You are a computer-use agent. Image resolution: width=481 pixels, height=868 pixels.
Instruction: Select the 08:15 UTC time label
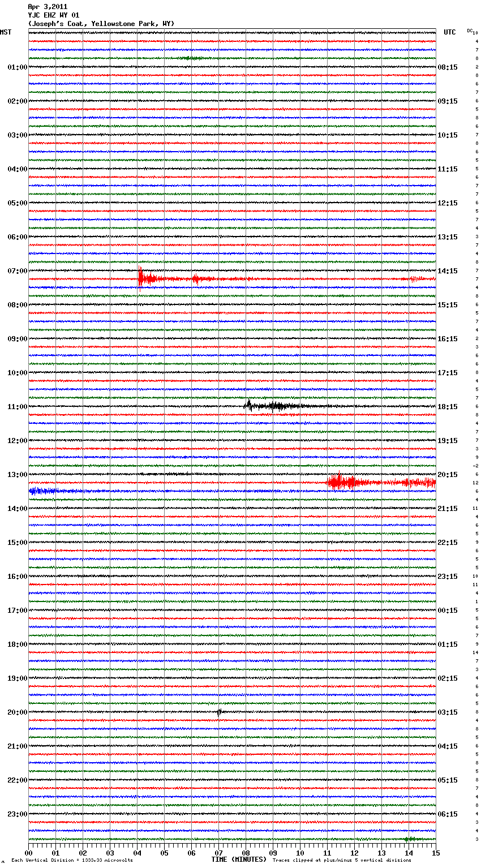tap(448, 67)
